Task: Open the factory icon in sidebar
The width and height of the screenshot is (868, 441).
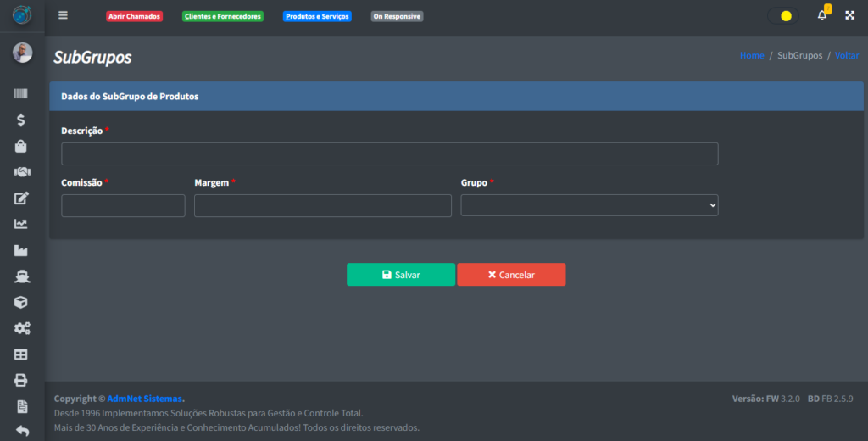Action: pos(21,250)
